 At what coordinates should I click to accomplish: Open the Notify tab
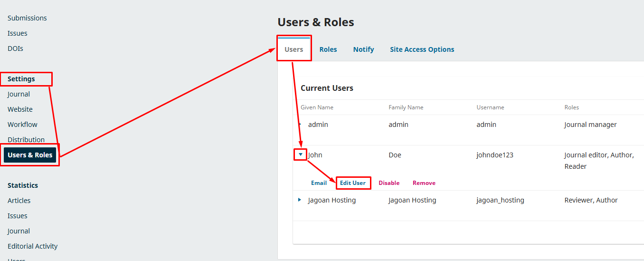[x=363, y=49]
